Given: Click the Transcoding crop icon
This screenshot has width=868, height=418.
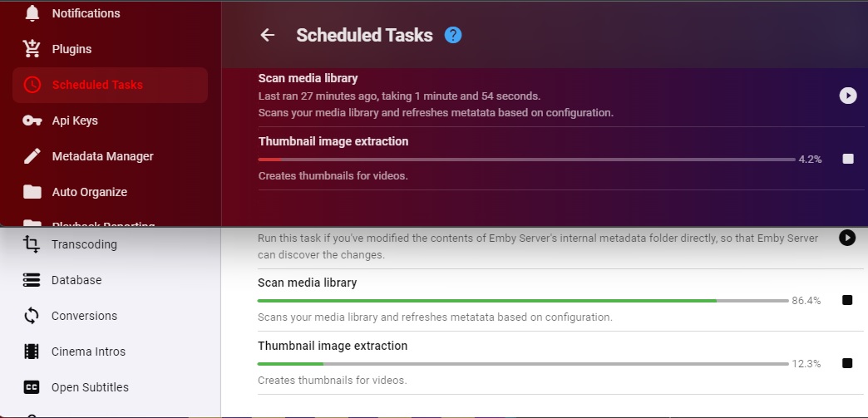Looking at the screenshot, I should pos(32,244).
